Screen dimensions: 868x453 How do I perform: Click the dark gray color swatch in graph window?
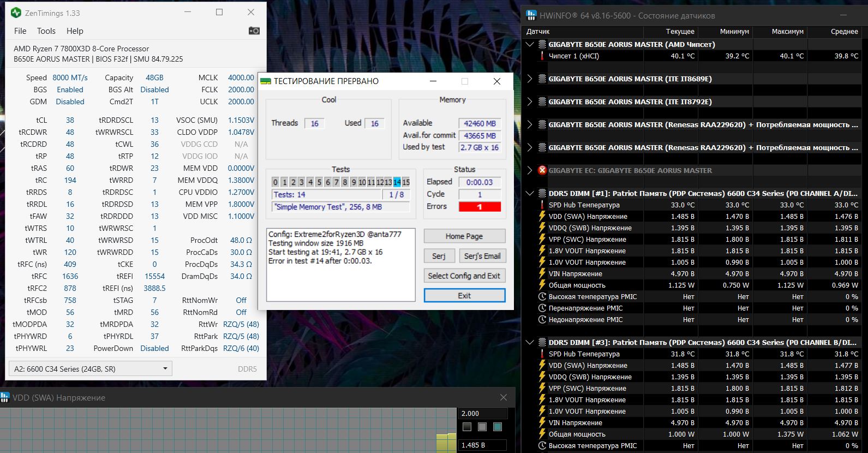[466, 427]
